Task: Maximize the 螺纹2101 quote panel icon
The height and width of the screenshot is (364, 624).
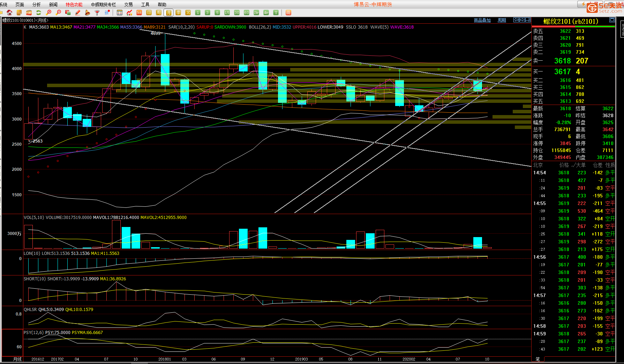Action: click(x=612, y=20)
